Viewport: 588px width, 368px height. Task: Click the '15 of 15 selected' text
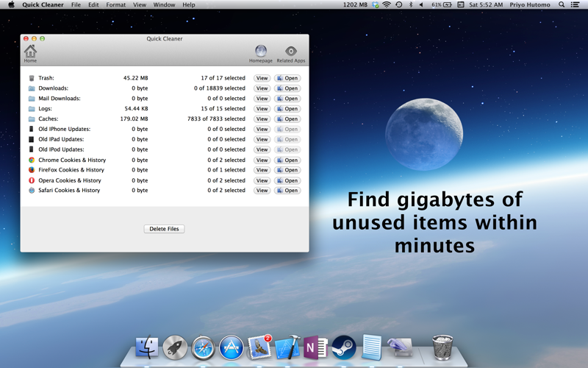(223, 108)
